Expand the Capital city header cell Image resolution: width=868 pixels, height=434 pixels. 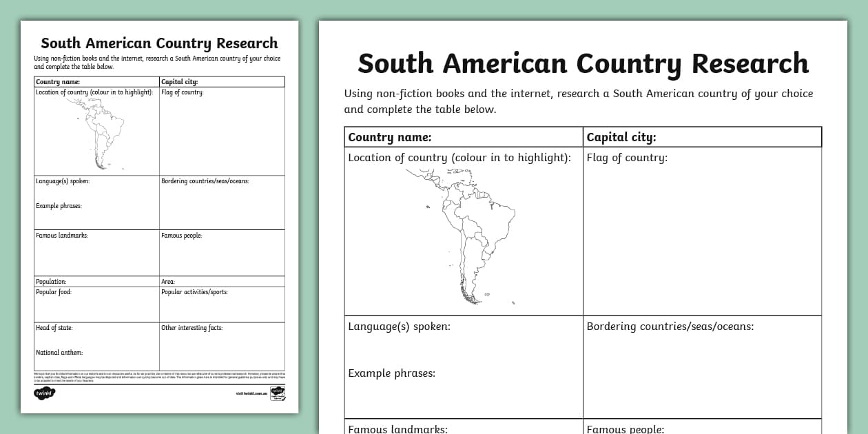[701, 136]
